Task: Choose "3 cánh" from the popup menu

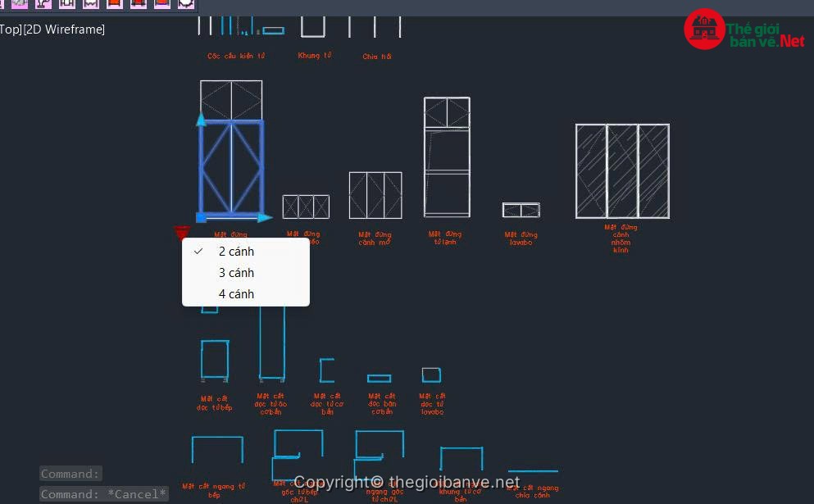Action: click(x=236, y=273)
